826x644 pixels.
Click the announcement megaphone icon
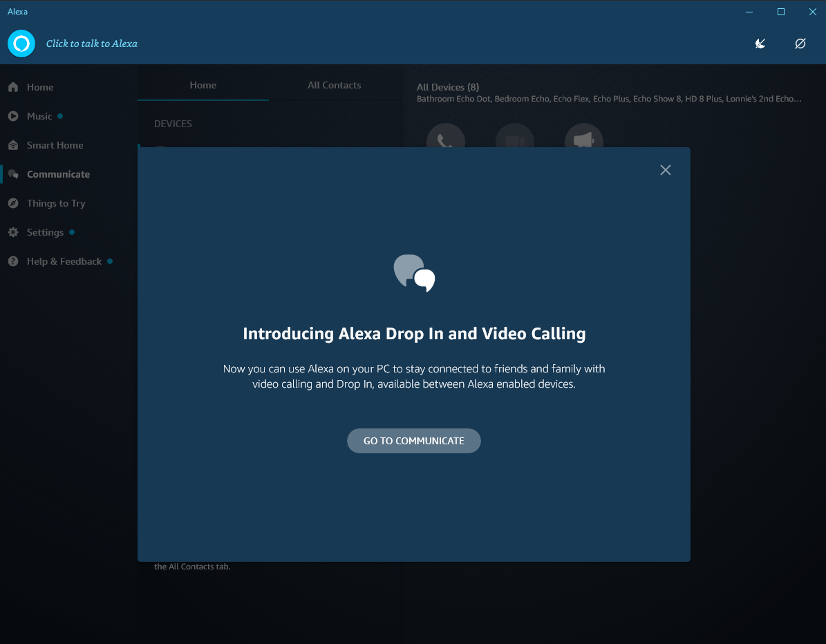(x=584, y=139)
